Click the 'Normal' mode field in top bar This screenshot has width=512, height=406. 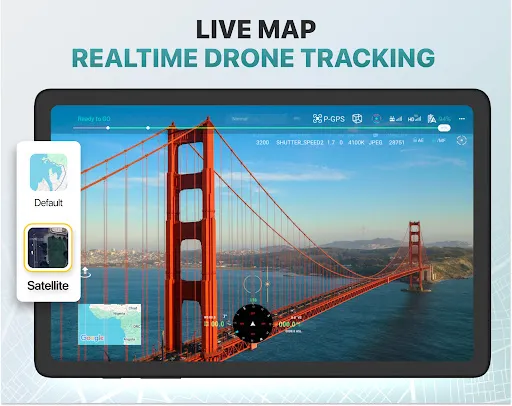(257, 119)
